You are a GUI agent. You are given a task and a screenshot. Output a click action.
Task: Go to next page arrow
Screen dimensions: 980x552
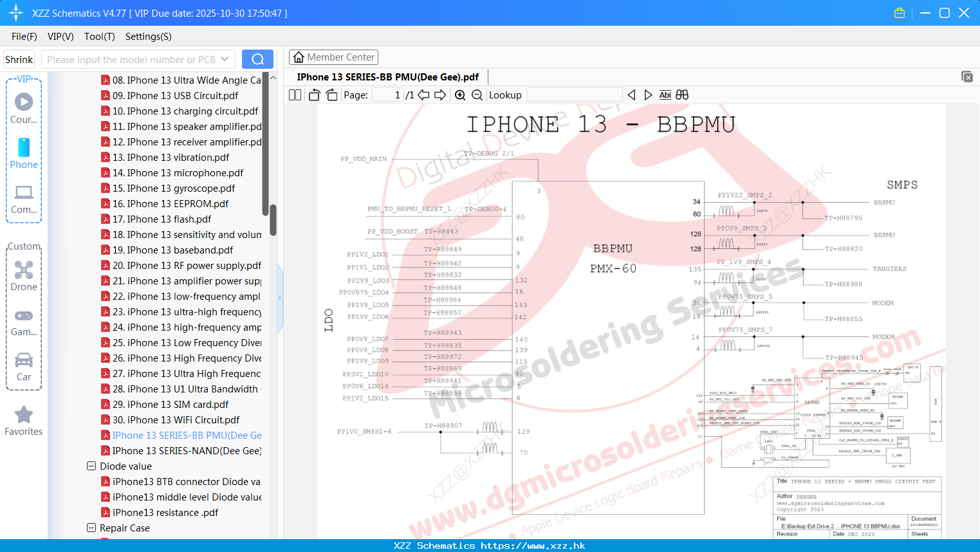tap(440, 95)
